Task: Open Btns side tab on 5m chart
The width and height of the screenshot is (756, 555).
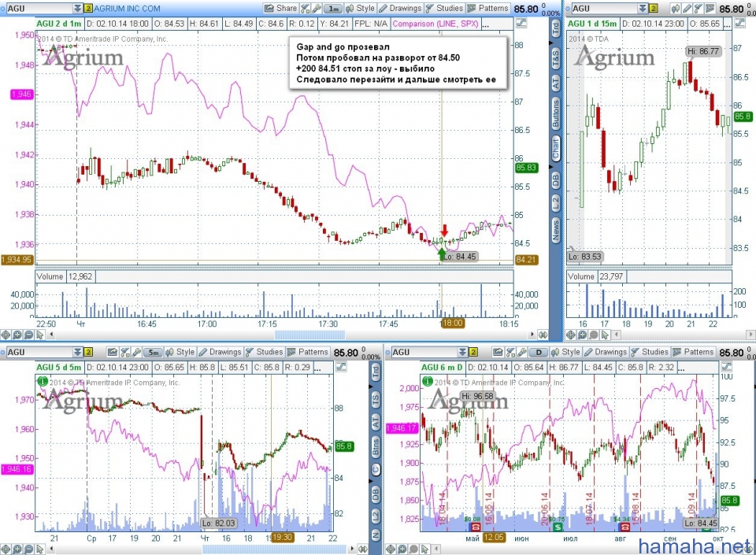Action: (x=375, y=446)
